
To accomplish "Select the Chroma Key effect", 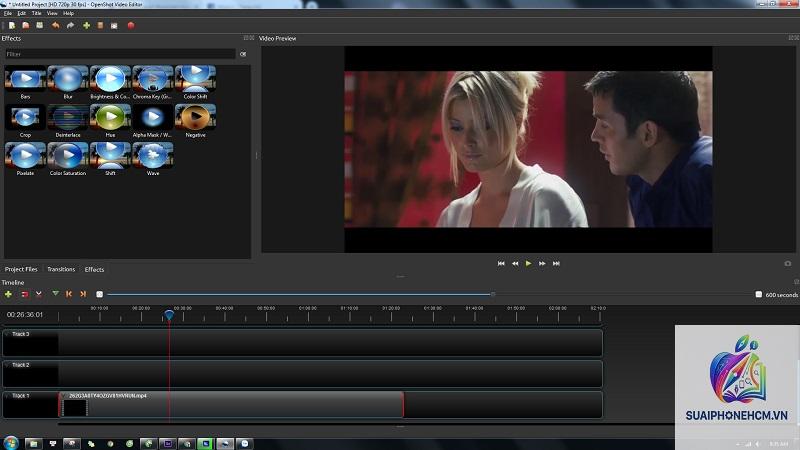I will click(153, 83).
